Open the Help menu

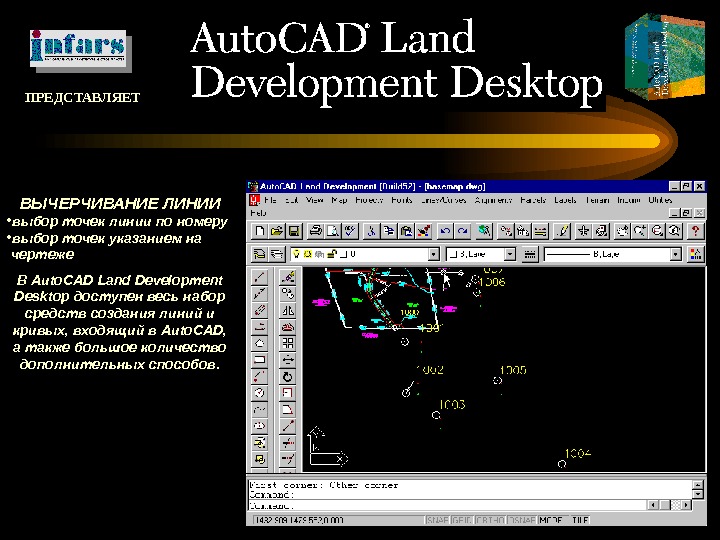pos(258,213)
